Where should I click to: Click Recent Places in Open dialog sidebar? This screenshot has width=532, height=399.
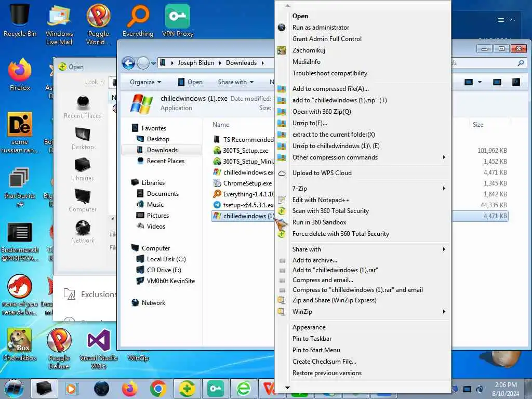(x=83, y=107)
